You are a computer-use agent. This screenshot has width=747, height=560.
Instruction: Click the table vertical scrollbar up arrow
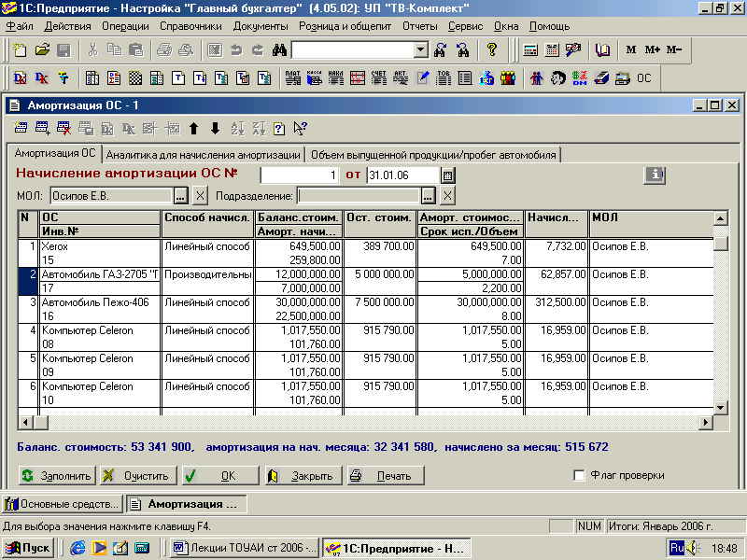pyautogui.click(x=720, y=218)
